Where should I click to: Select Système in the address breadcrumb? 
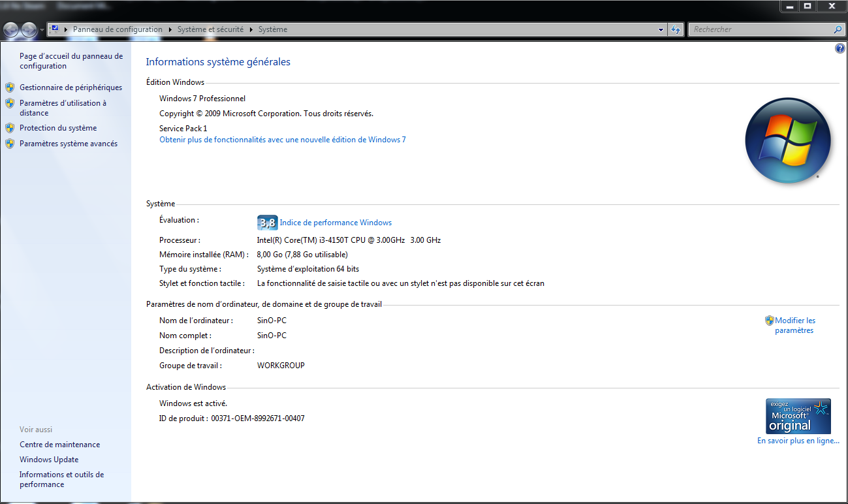pos(273,29)
